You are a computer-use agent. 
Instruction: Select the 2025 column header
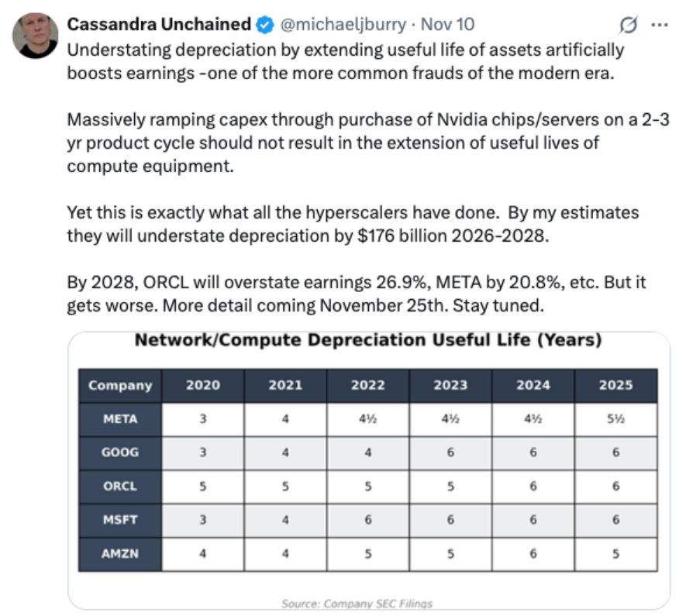click(615, 385)
